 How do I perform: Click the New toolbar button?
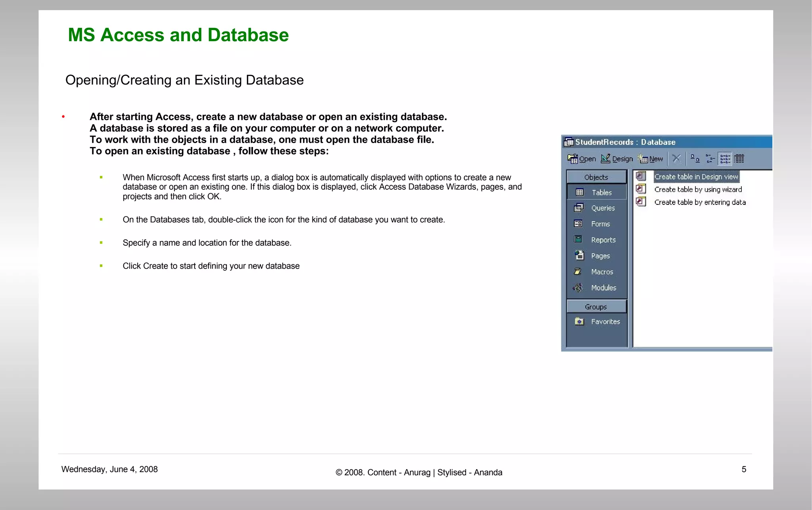[x=651, y=159]
